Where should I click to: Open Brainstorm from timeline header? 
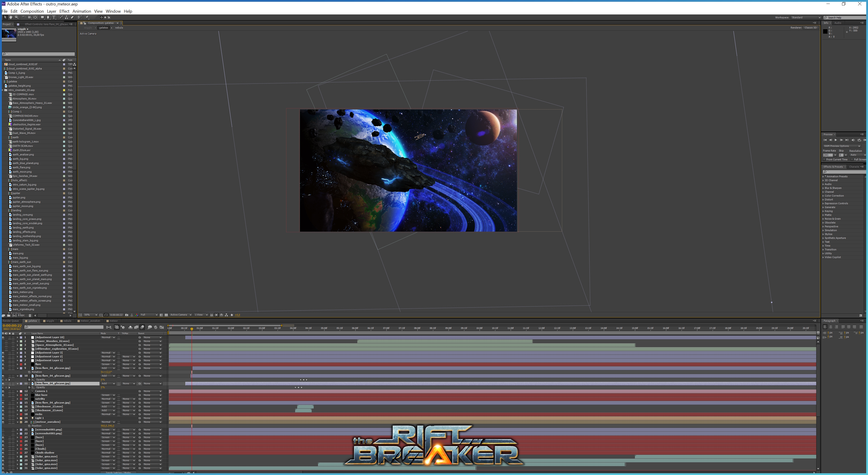tap(150, 327)
